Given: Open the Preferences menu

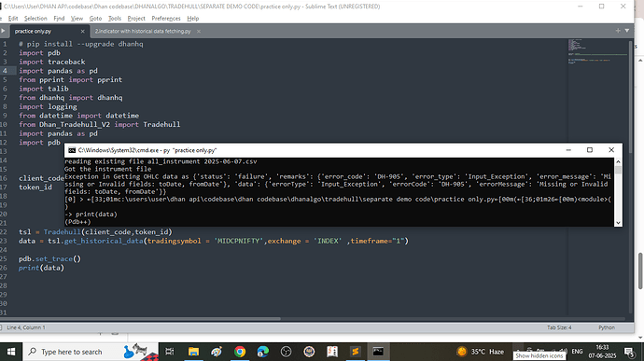Looking at the screenshot, I should [166, 19].
